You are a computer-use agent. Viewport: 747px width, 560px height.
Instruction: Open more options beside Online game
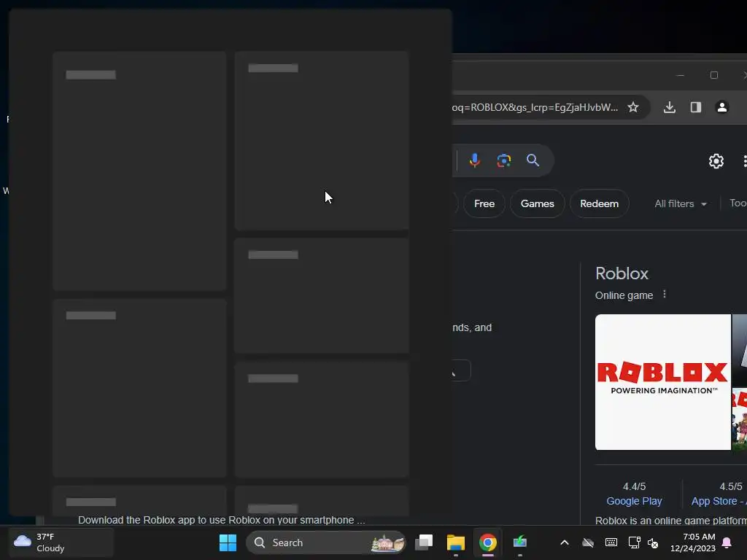665,295
